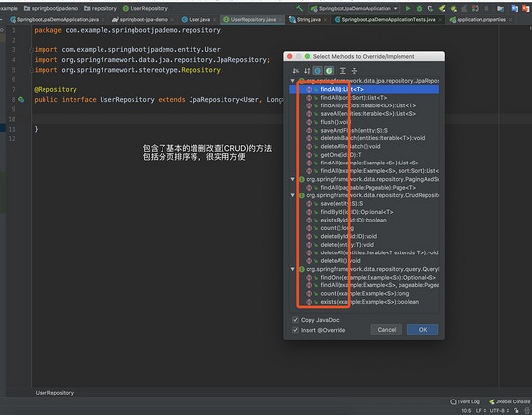The image size is (532, 415).
Task: Collapse the PagingAndSortingRepository methods group
Action: click(293, 179)
